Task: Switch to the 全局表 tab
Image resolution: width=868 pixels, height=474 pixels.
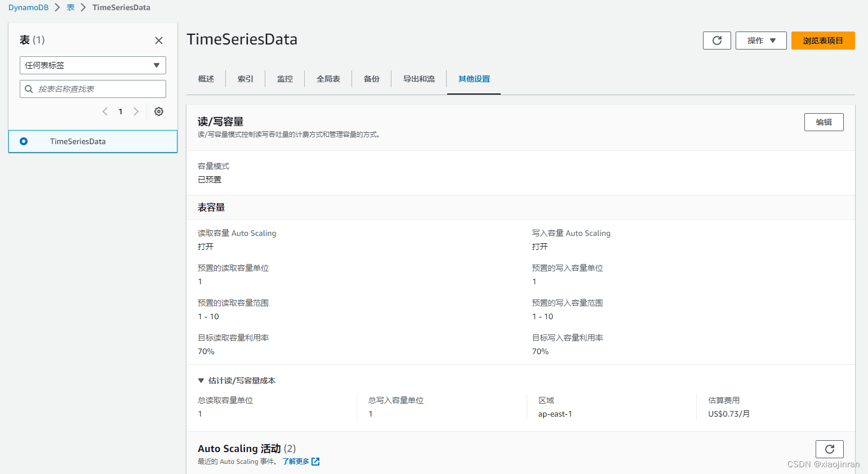Action: coord(328,79)
